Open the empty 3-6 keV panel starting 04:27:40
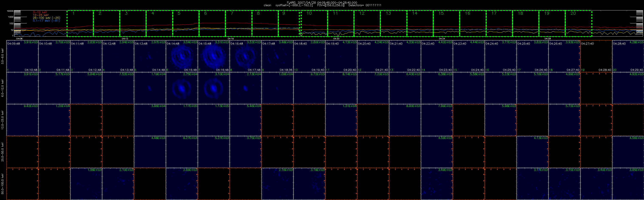Viewport: 644px width, 200px height. point(596,56)
